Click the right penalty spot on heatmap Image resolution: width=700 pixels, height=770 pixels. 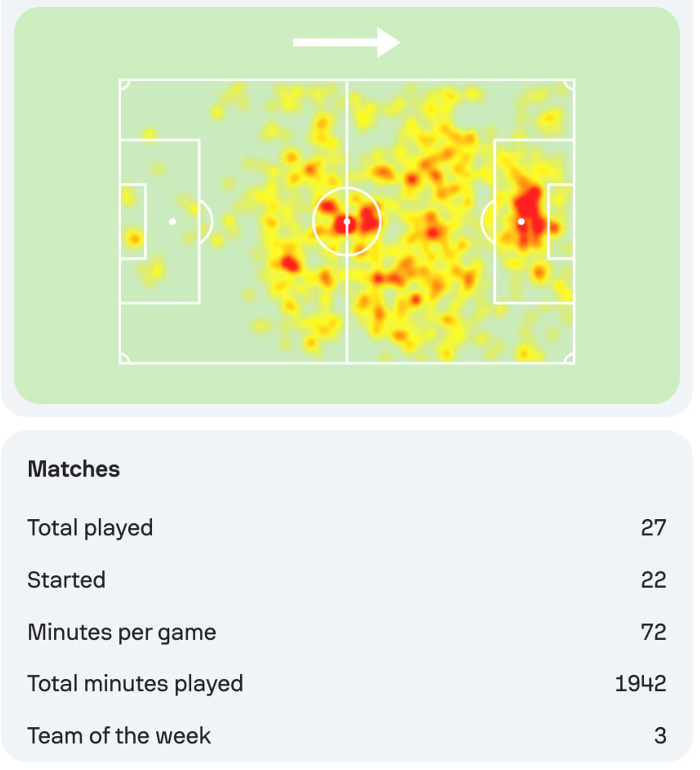point(521,222)
